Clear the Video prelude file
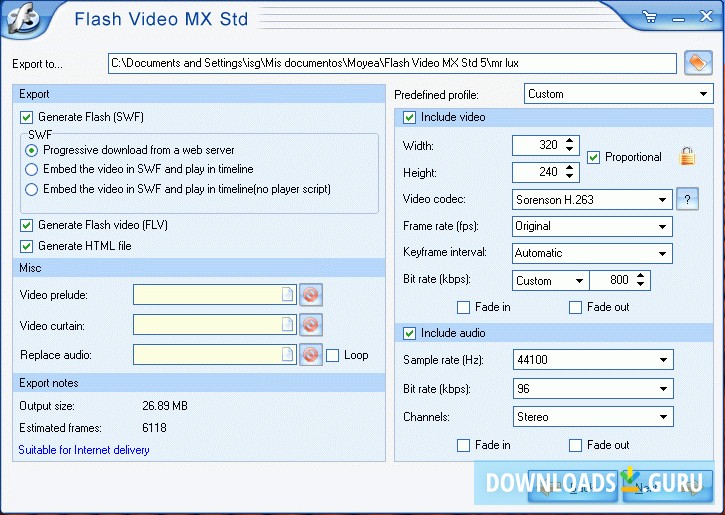The image size is (725, 515). pyautogui.click(x=311, y=294)
